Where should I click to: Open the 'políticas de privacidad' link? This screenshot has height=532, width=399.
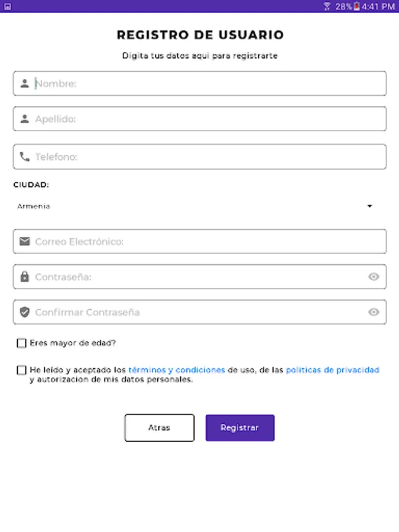332,370
